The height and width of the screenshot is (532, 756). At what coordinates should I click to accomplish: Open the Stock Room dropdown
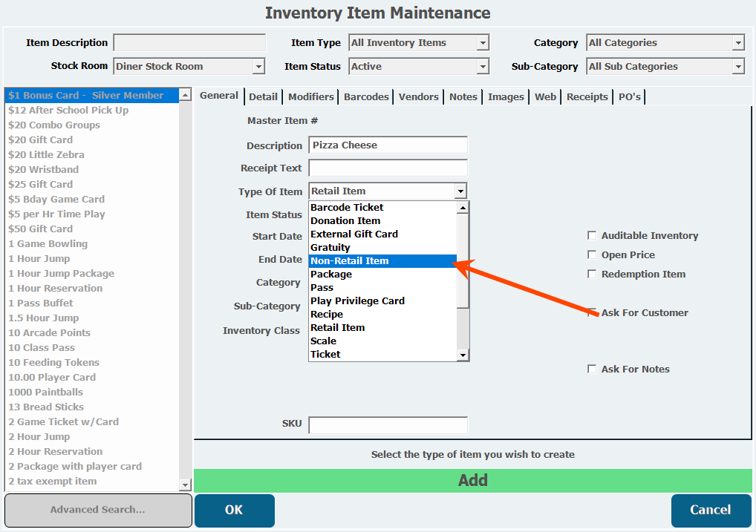[x=258, y=67]
